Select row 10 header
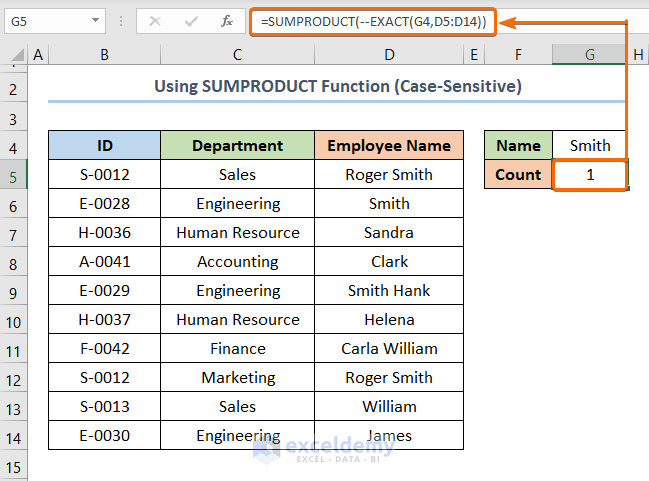 coord(14,320)
